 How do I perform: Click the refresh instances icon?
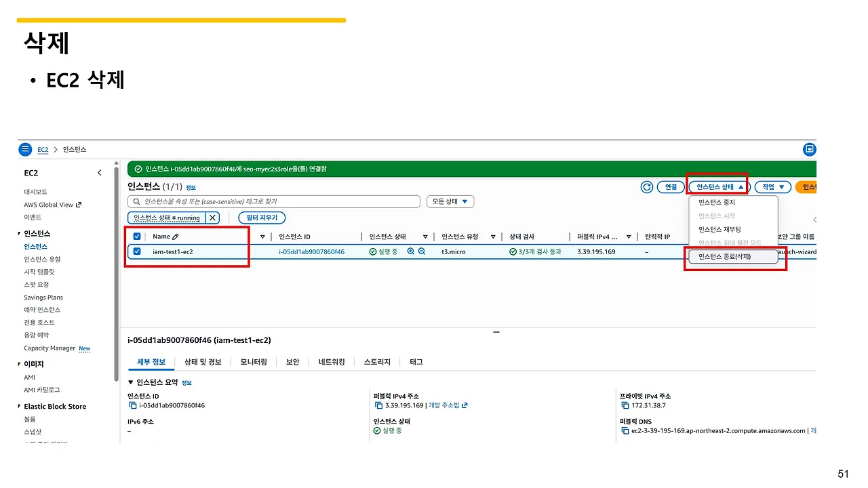tap(647, 187)
